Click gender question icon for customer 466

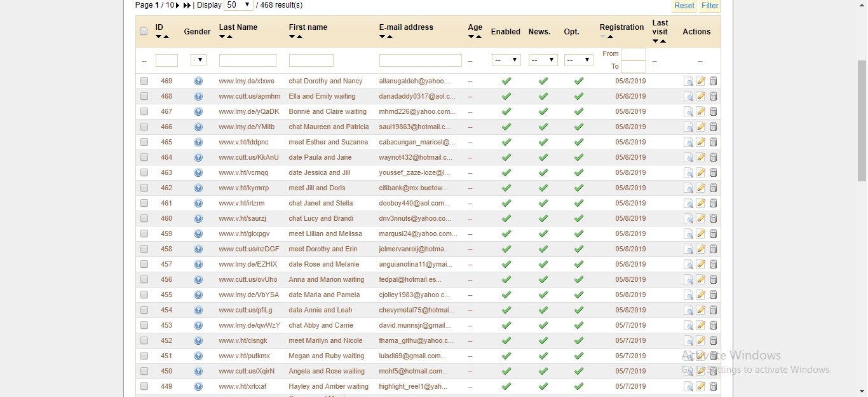click(198, 127)
